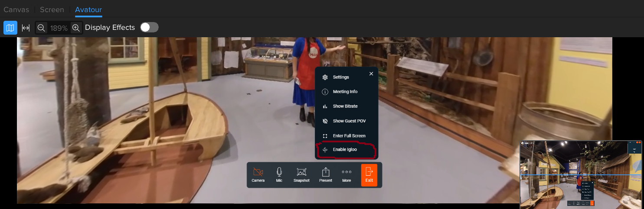Toggle the map view icon
The image size is (644, 209).
pyautogui.click(x=10, y=28)
